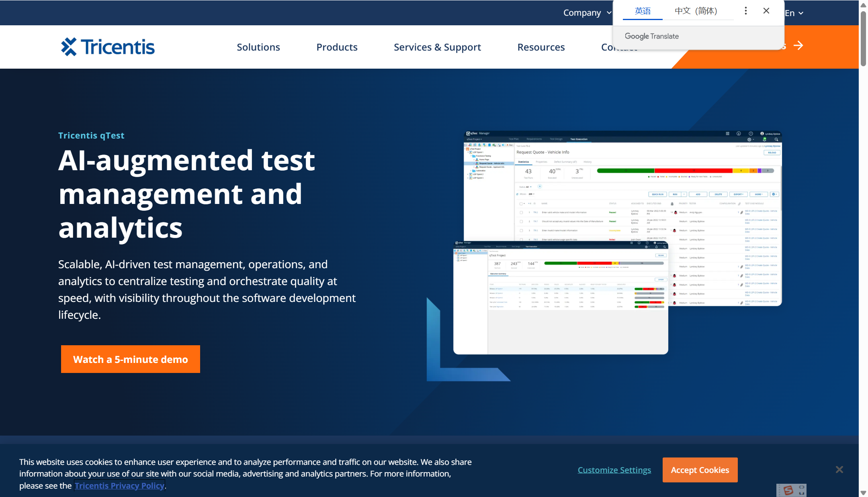
Task: Click scrollbar up arrow
Action: pos(863,5)
